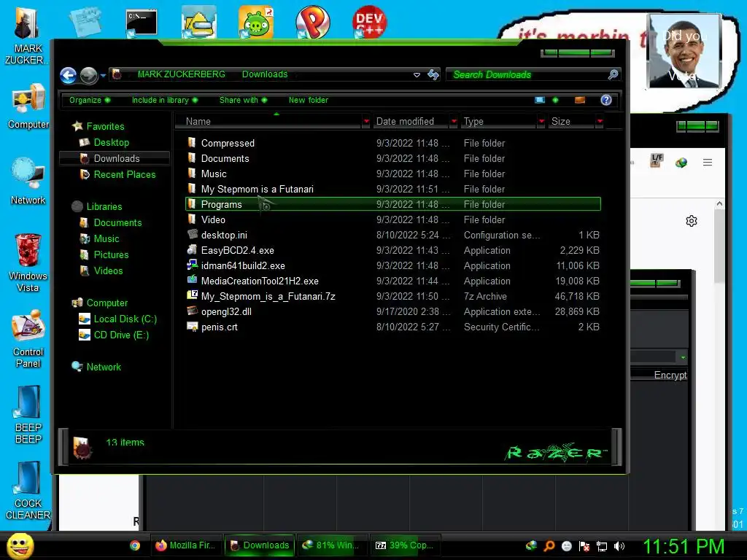Open the Control Panel desktop icon

tap(28, 338)
